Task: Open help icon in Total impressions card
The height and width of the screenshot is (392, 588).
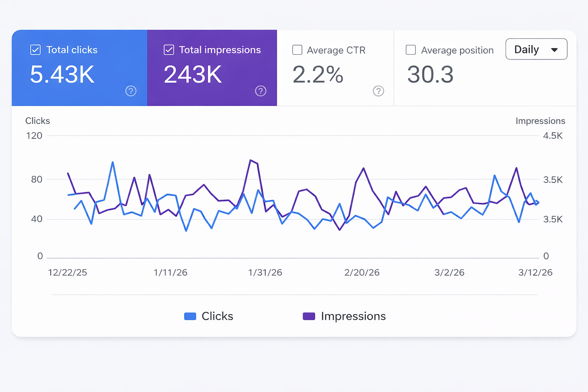Action: click(261, 91)
